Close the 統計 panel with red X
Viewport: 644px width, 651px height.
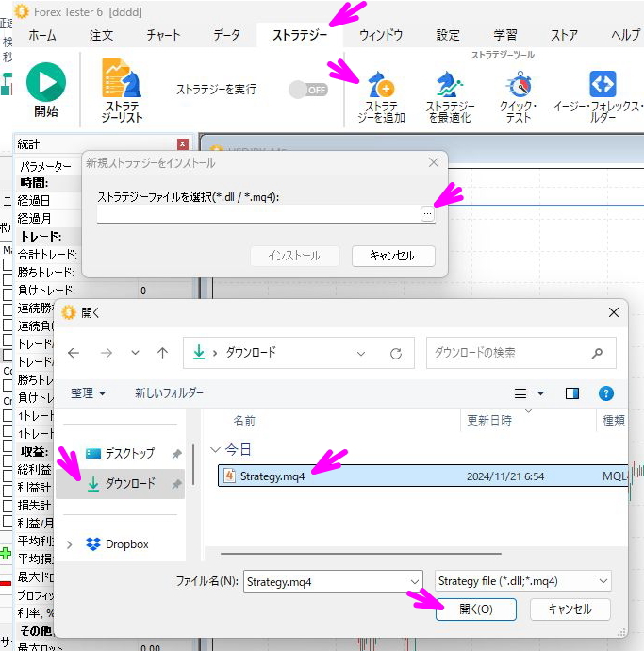[x=183, y=144]
